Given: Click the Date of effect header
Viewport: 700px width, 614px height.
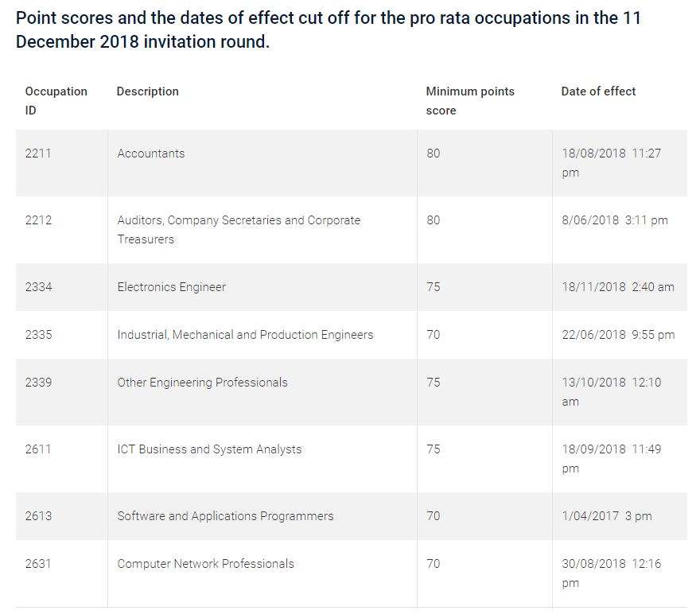Looking at the screenshot, I should point(598,91).
